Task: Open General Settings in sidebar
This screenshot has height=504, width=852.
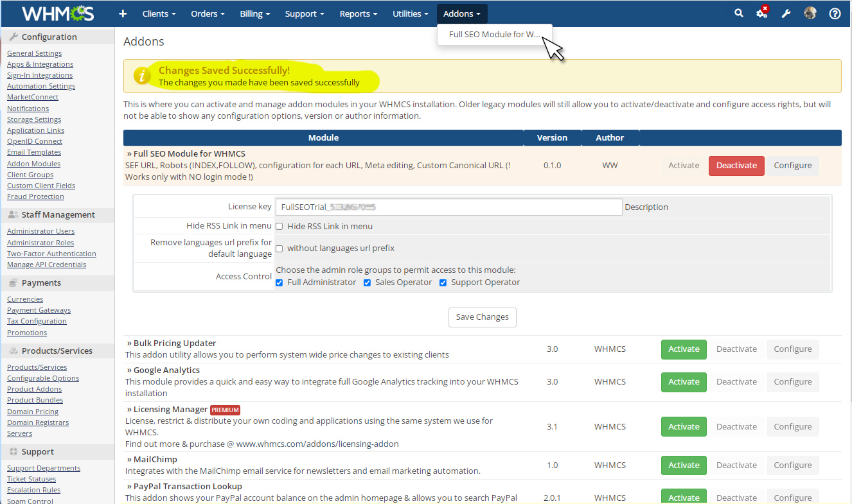Action: click(35, 53)
